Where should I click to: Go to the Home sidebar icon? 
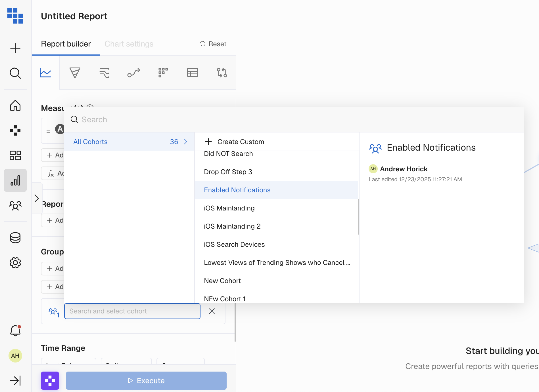tap(15, 105)
